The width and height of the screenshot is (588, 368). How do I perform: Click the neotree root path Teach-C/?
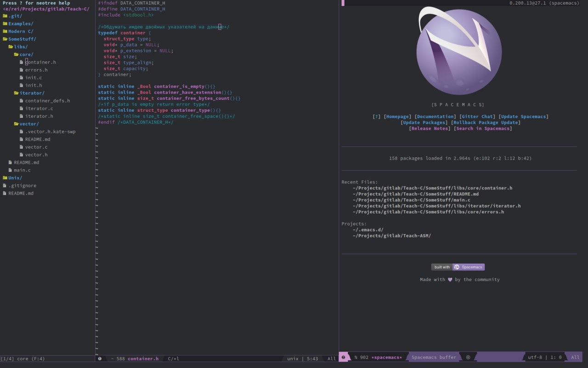coord(46,9)
